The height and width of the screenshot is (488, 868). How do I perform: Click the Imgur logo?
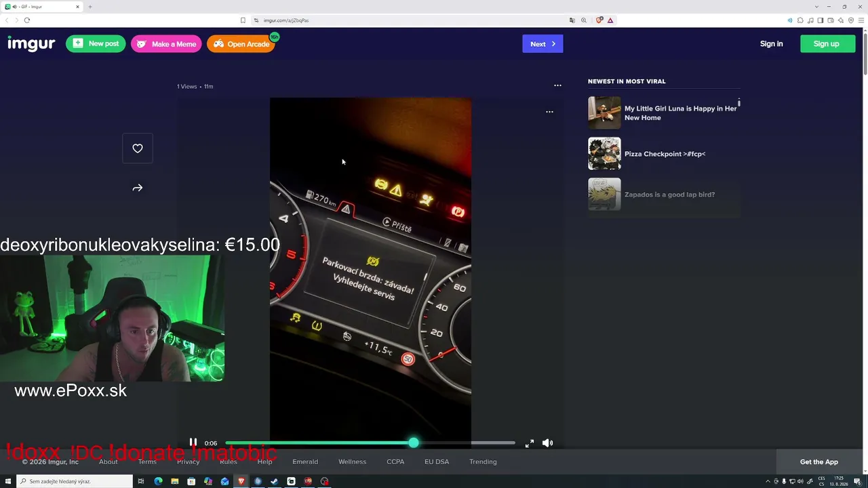[x=31, y=44]
